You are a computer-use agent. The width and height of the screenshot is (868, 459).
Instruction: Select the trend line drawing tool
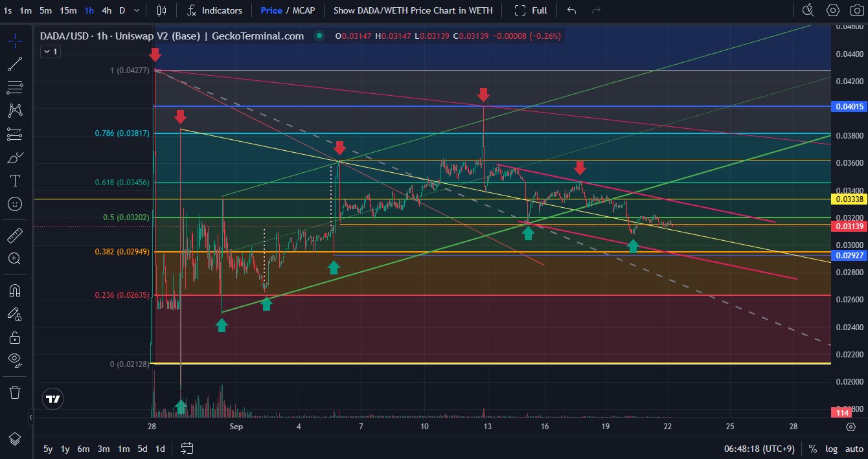tap(15, 63)
